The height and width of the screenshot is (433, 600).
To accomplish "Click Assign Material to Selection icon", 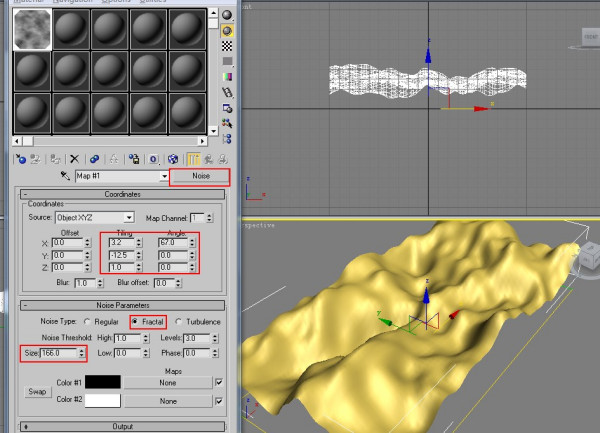I will click(x=56, y=159).
